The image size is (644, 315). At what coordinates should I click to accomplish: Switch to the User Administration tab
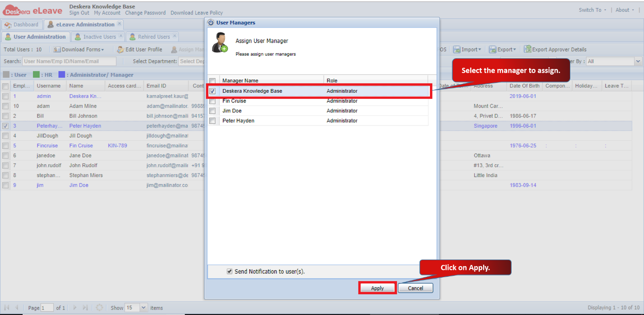pos(35,37)
